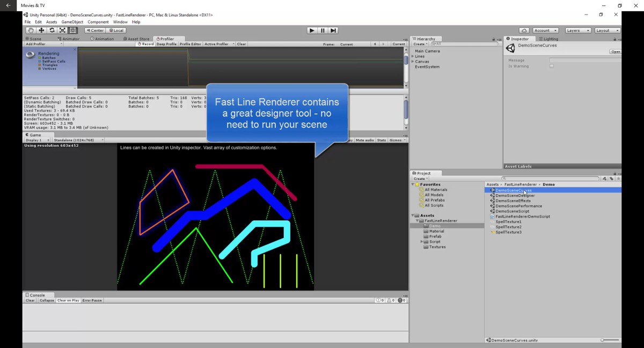Select the Rotate tool in Unity toolbar
The image size is (644, 348).
[x=52, y=31]
